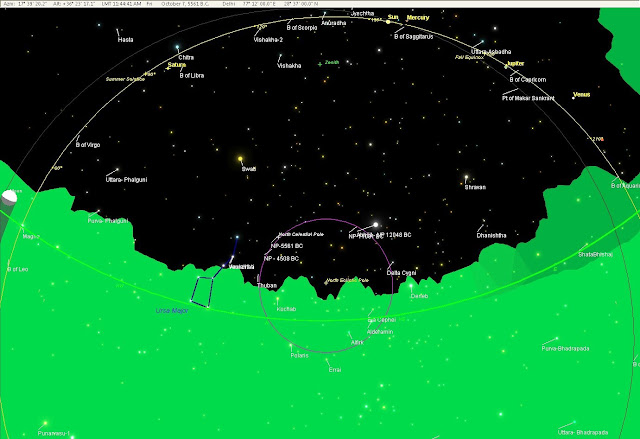Select the Saturn planet label
The image size is (640, 439).
[177, 65]
